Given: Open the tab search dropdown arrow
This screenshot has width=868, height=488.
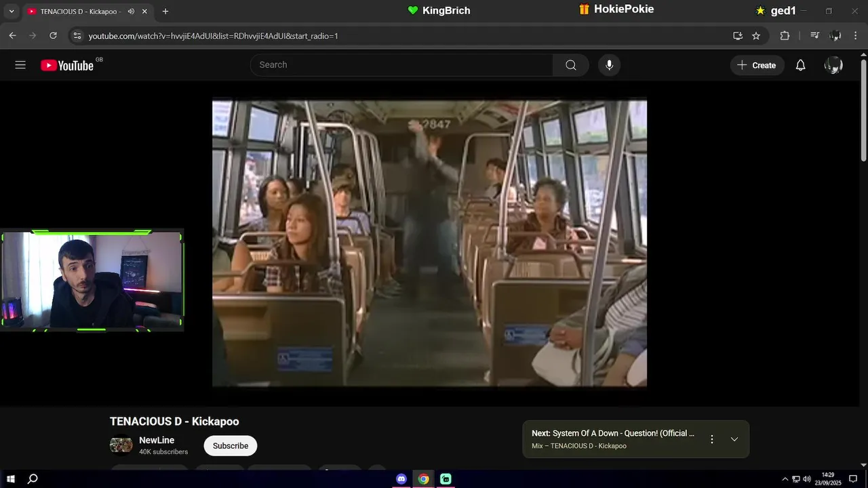Looking at the screenshot, I should click(x=11, y=12).
